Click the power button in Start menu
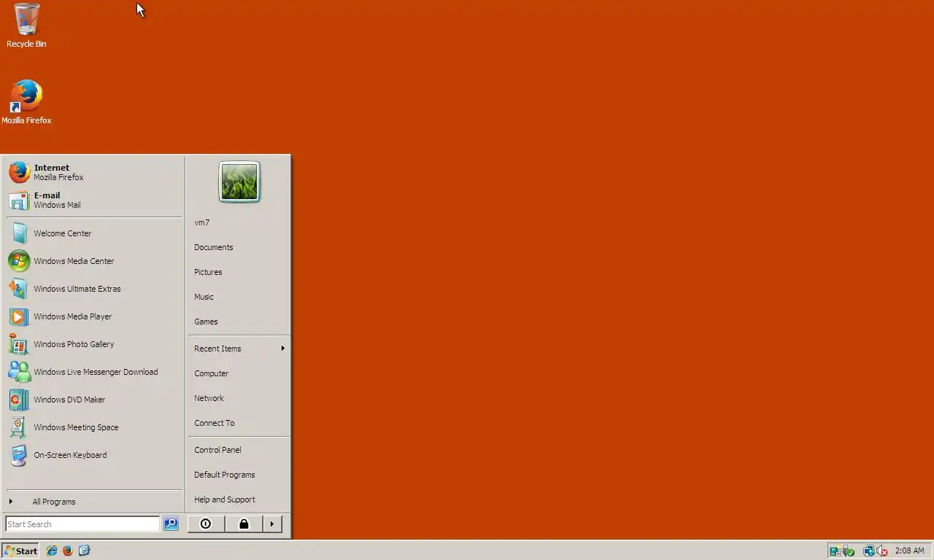Viewport: 934px width, 560px height. coord(206,524)
